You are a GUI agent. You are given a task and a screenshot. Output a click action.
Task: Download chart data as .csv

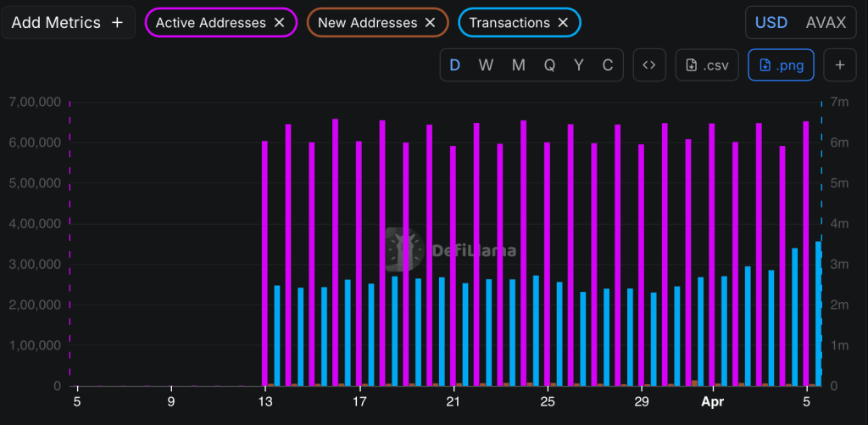click(x=707, y=65)
